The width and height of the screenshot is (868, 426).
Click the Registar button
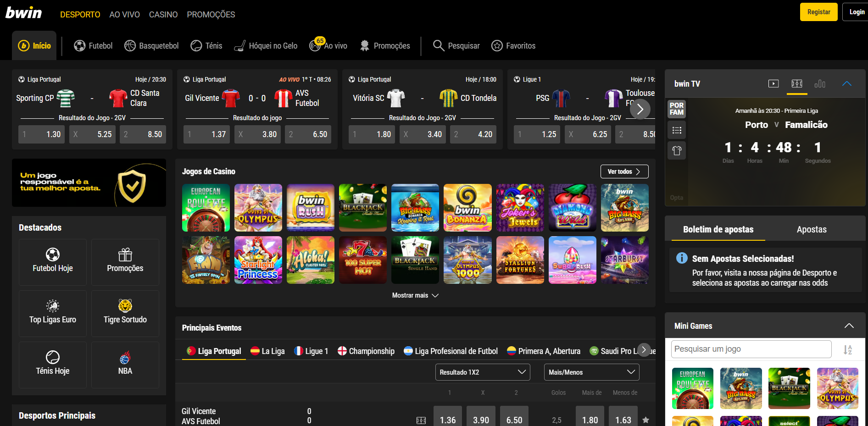pyautogui.click(x=819, y=12)
